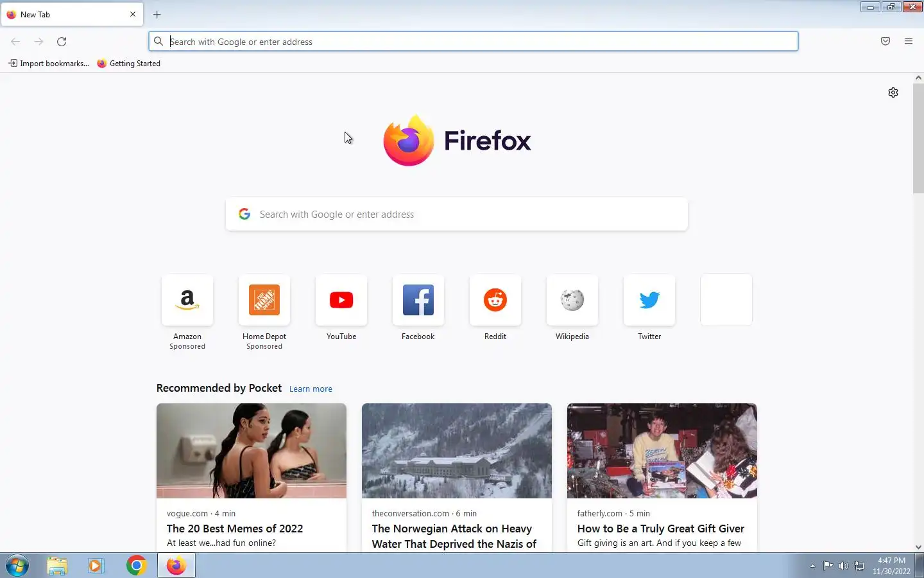Click the network tray icon
The width and height of the screenshot is (924, 578).
(x=859, y=566)
